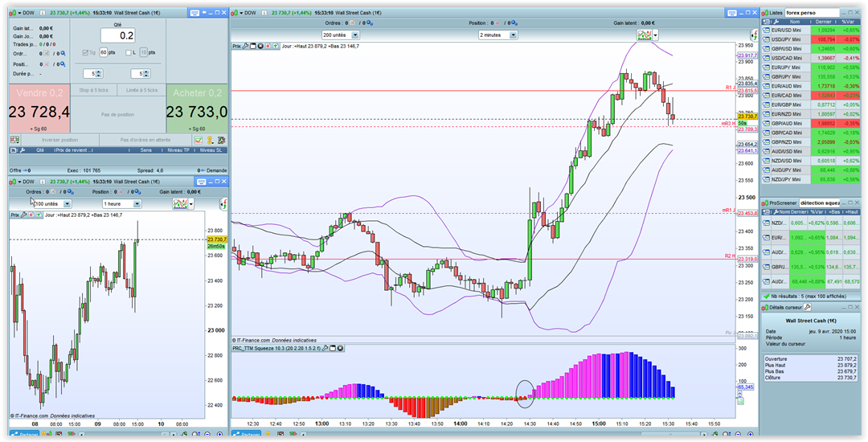This screenshot has width=868, height=442.
Task: Open the grid layout icon left of Inverser position
Action: pyautogui.click(x=15, y=140)
